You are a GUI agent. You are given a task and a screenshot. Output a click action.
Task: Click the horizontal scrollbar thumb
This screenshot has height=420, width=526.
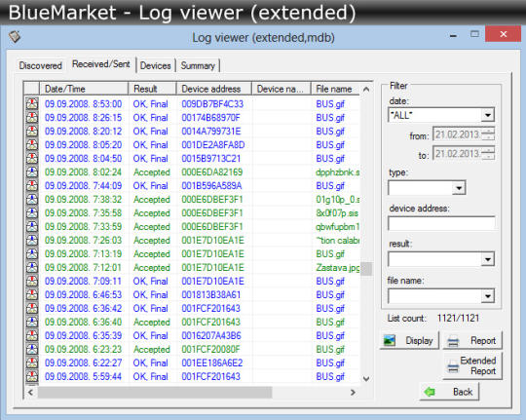[155, 392]
